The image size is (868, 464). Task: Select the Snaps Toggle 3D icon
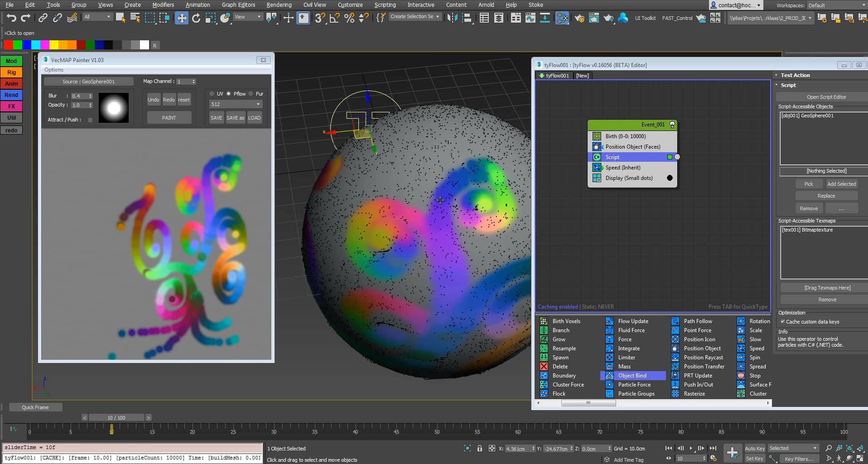coord(321,18)
